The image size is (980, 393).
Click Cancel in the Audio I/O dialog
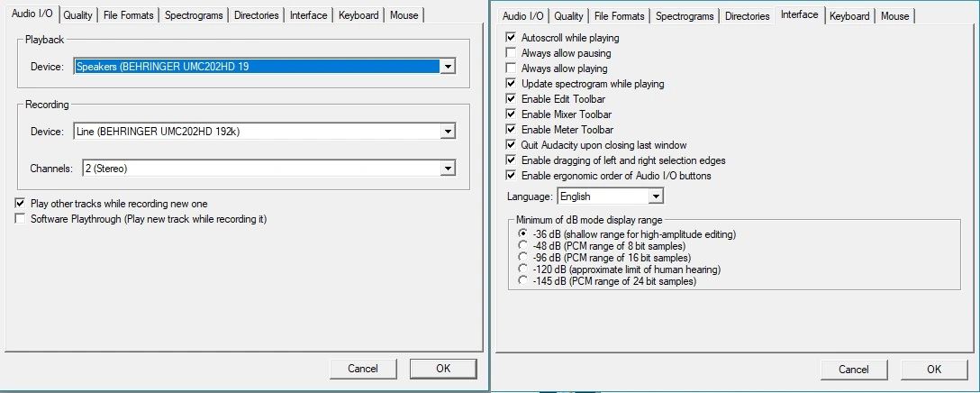(363, 368)
